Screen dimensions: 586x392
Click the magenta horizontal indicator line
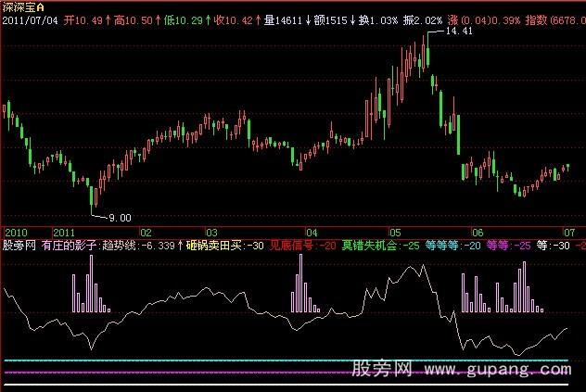click(x=286, y=373)
